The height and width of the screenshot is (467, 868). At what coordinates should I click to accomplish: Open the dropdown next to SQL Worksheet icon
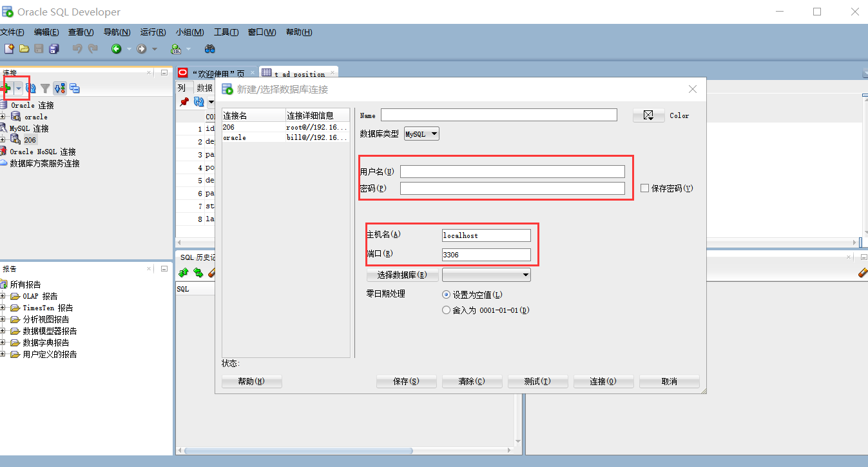point(188,48)
